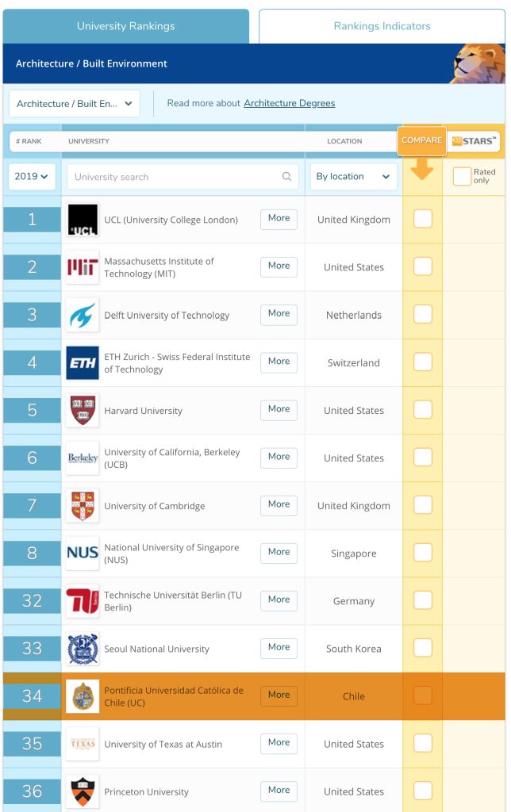Click the ETH Zurich logo
511x812 pixels.
pyautogui.click(x=83, y=362)
